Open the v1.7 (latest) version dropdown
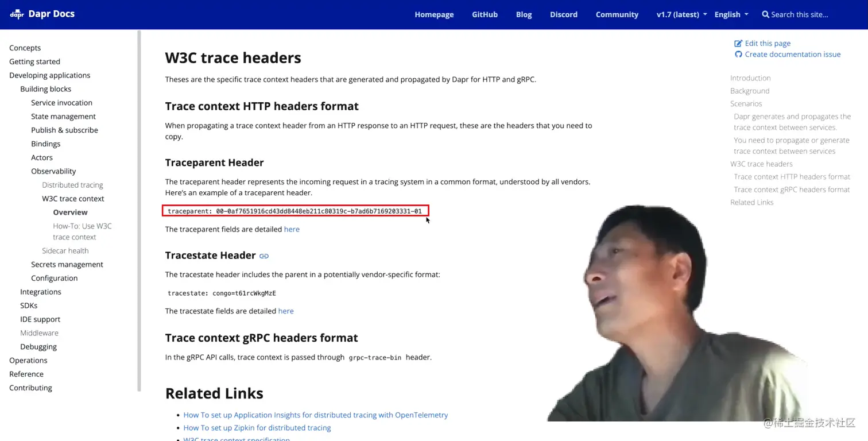The width and height of the screenshot is (868, 441). [681, 14]
